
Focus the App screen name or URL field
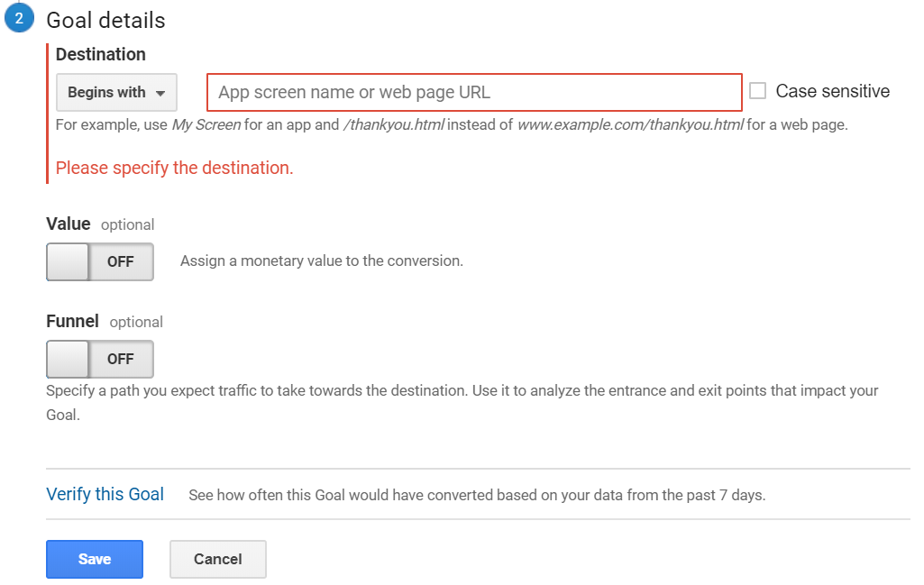474,93
